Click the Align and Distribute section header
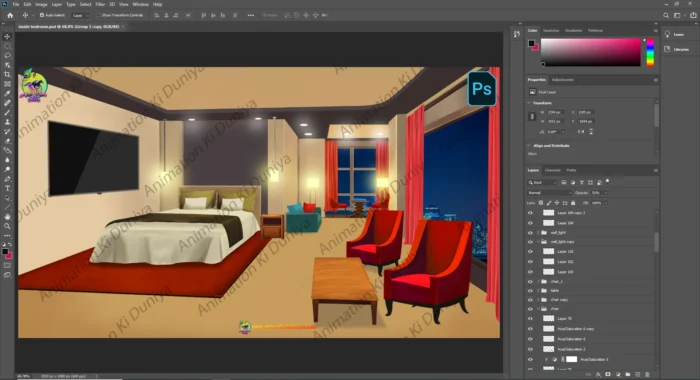 point(551,146)
